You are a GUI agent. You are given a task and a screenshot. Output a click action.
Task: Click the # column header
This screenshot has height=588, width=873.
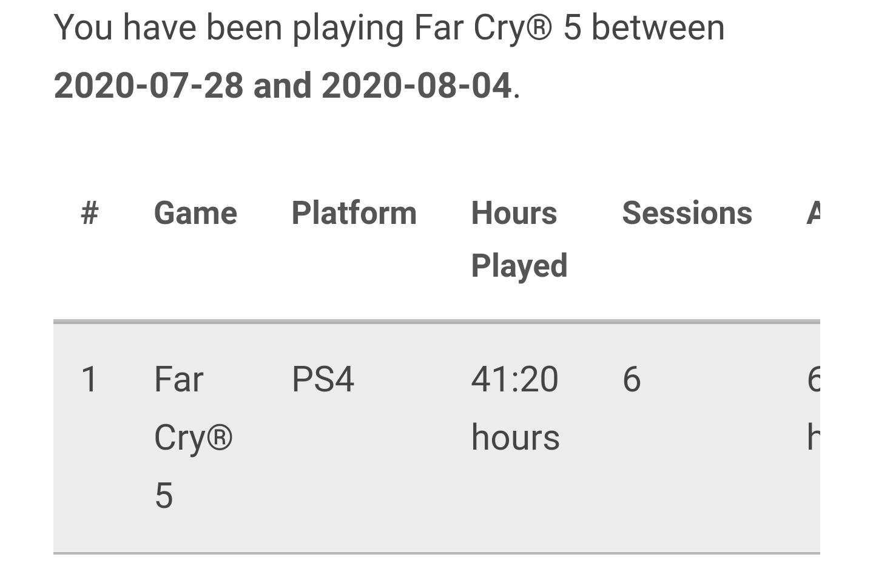90,213
